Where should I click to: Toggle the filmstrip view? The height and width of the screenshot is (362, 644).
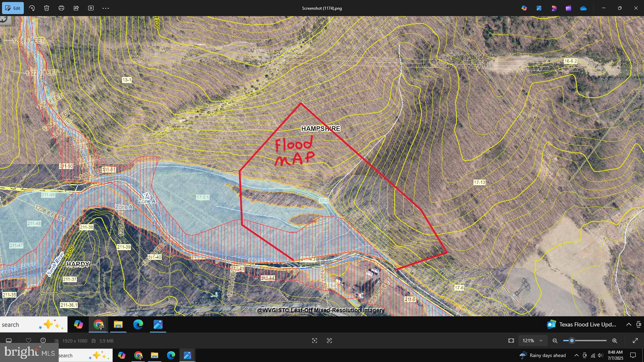point(9,341)
